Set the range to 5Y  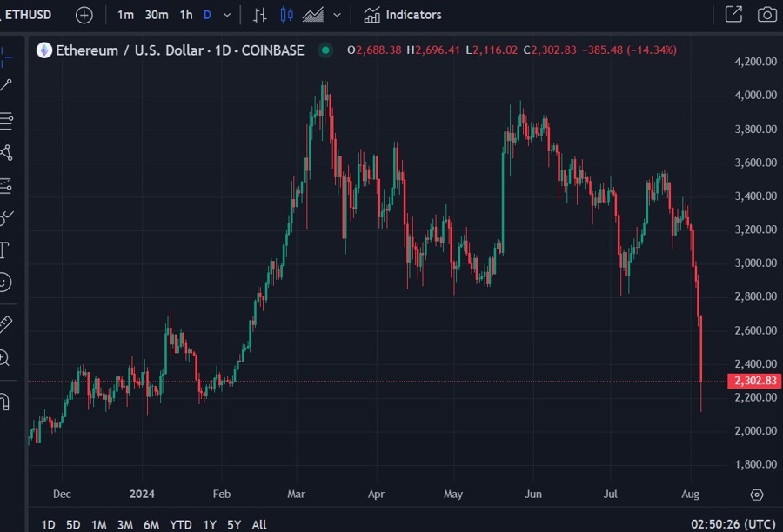234,525
